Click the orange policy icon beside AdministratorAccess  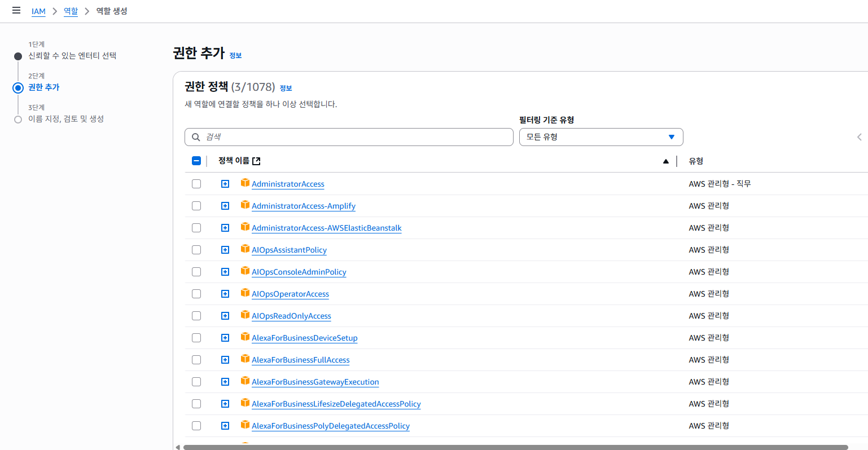pyautogui.click(x=245, y=183)
